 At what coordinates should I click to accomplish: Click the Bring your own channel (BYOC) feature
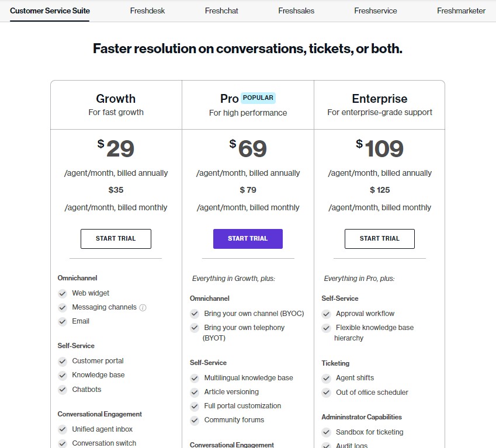[254, 314]
